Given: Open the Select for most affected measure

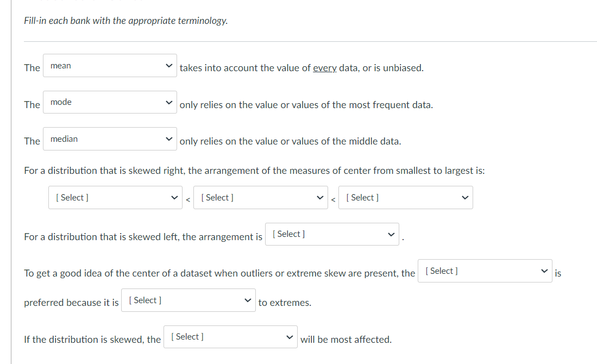Looking at the screenshot, I should pyautogui.click(x=230, y=336).
